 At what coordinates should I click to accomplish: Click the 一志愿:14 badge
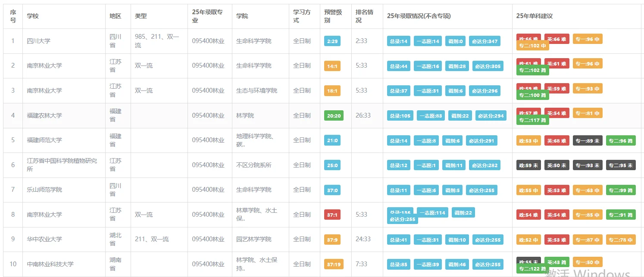coord(428,41)
